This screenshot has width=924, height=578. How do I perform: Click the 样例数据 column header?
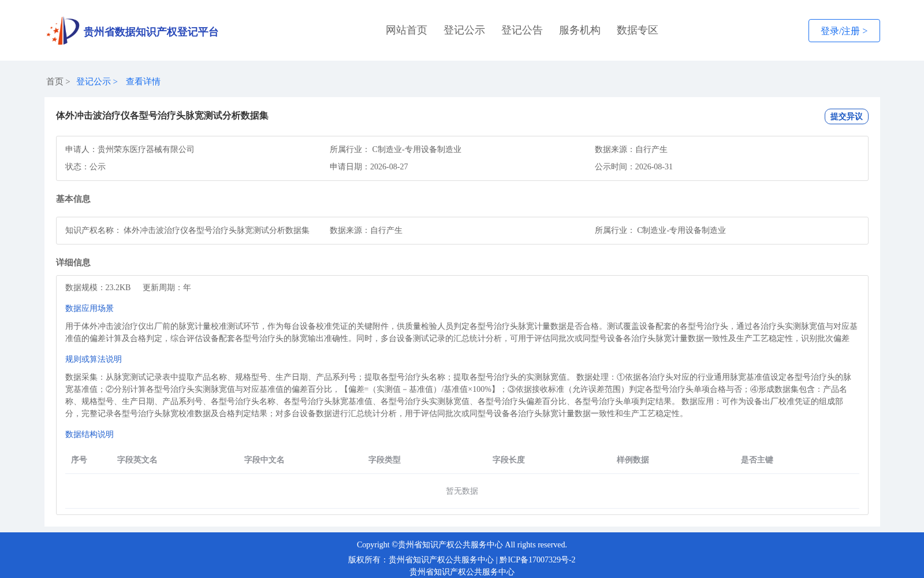pyautogui.click(x=633, y=460)
